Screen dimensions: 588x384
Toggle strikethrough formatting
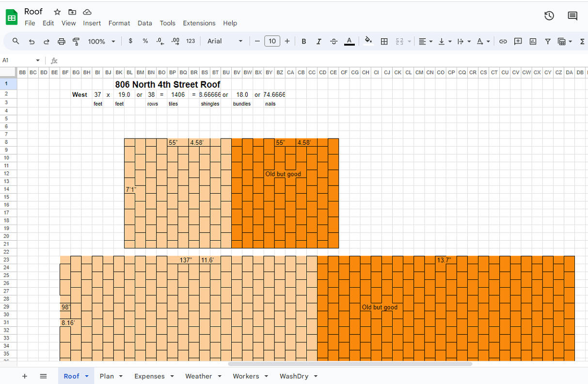point(334,42)
